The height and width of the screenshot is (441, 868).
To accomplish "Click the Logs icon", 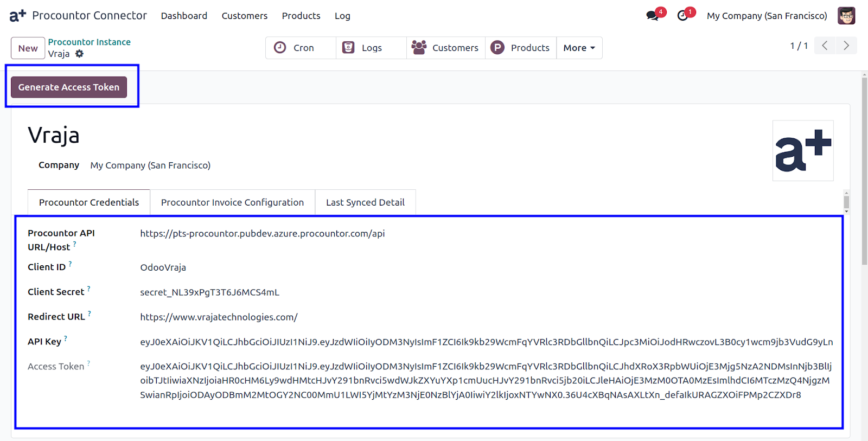I will (348, 48).
